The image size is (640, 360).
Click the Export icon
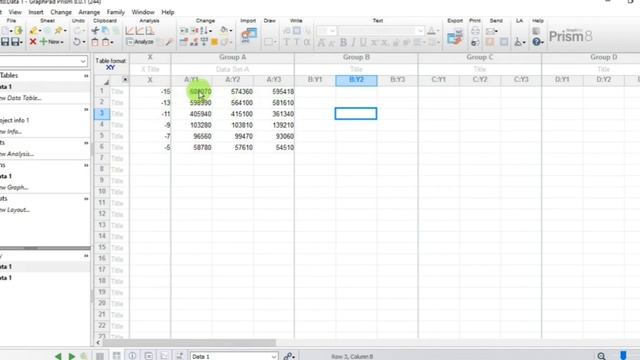455,37
